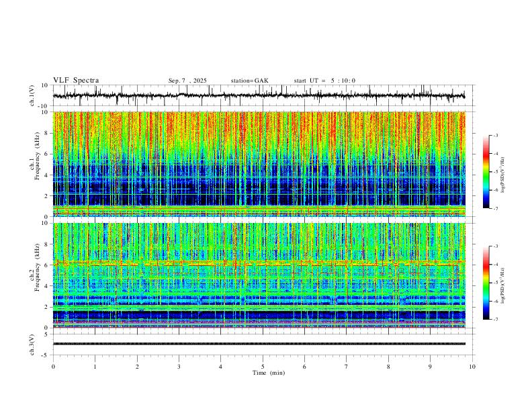Click time axis tick label "5"
This screenshot has width=532, height=411.
[x=263, y=367]
